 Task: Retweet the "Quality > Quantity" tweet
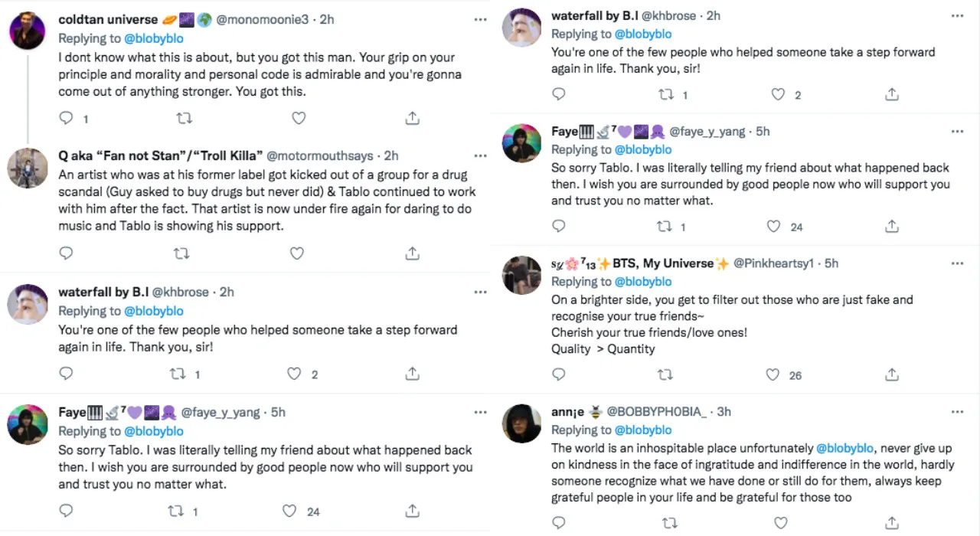coord(665,374)
